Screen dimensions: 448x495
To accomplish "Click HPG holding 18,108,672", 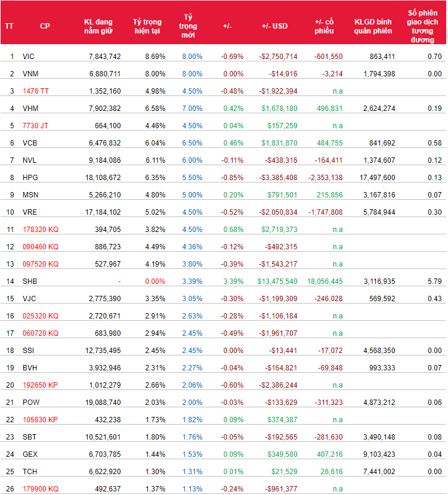I will [103, 178].
